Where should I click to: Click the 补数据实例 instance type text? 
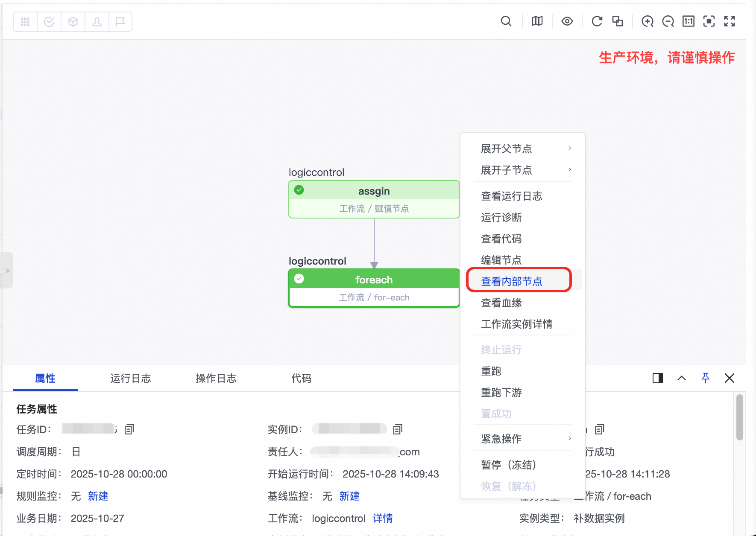(599, 518)
